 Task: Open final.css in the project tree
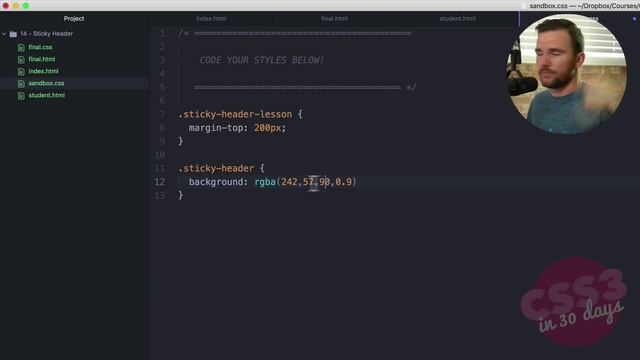[x=40, y=47]
